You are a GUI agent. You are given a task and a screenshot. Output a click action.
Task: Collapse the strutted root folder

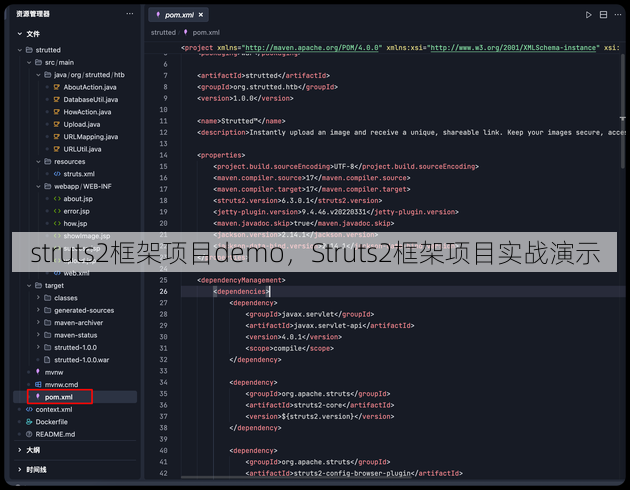(19, 50)
